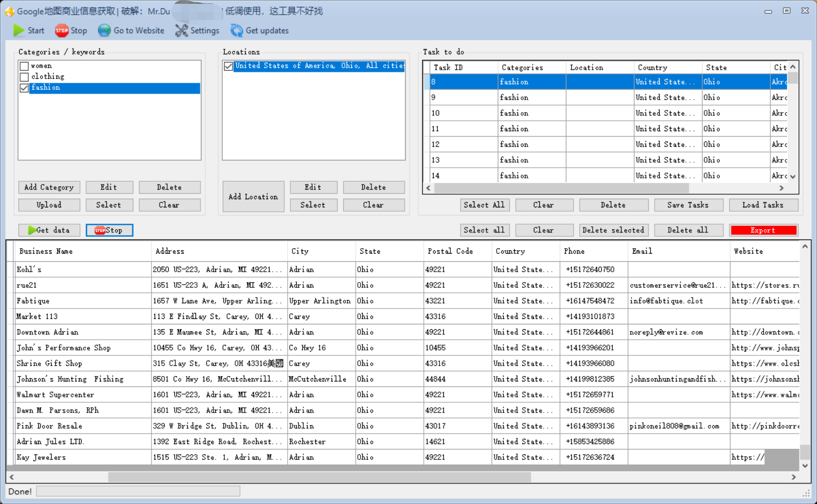Image resolution: width=817 pixels, height=504 pixels.
Task: Click the green Start arrow icon
Action: click(19, 30)
